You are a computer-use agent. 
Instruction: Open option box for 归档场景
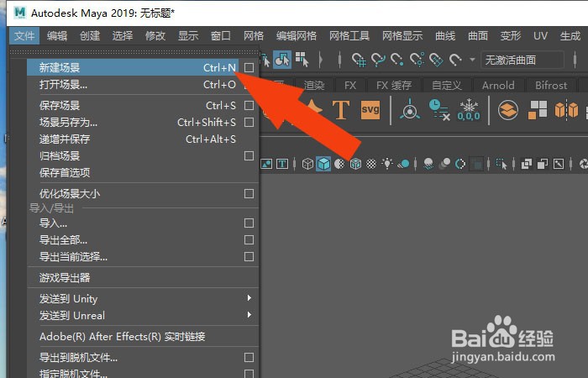click(249, 155)
